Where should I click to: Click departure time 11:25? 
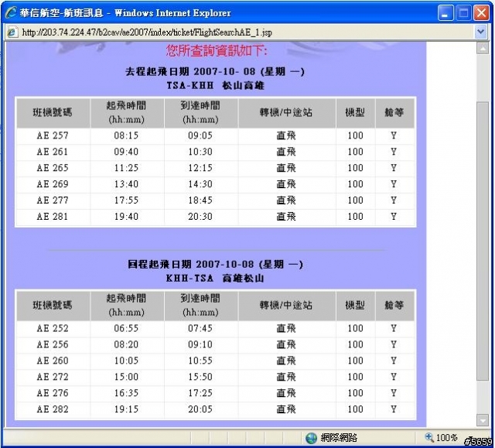click(126, 168)
